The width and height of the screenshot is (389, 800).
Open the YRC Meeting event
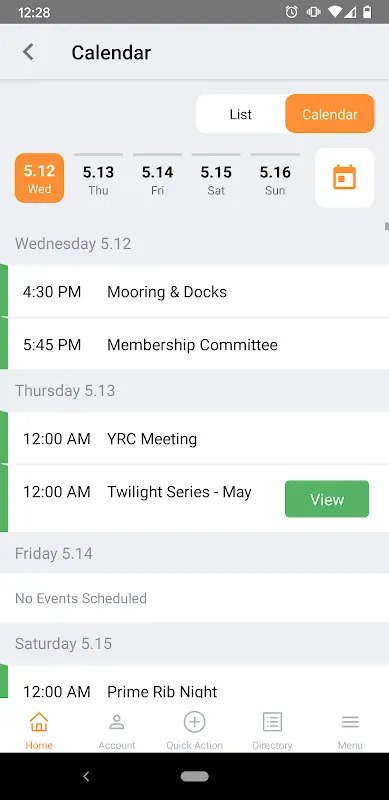[x=194, y=439]
